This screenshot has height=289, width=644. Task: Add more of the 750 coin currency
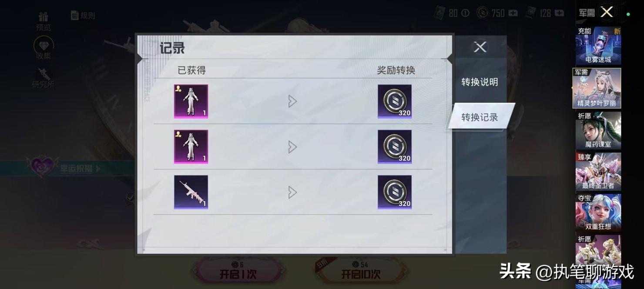tap(513, 13)
